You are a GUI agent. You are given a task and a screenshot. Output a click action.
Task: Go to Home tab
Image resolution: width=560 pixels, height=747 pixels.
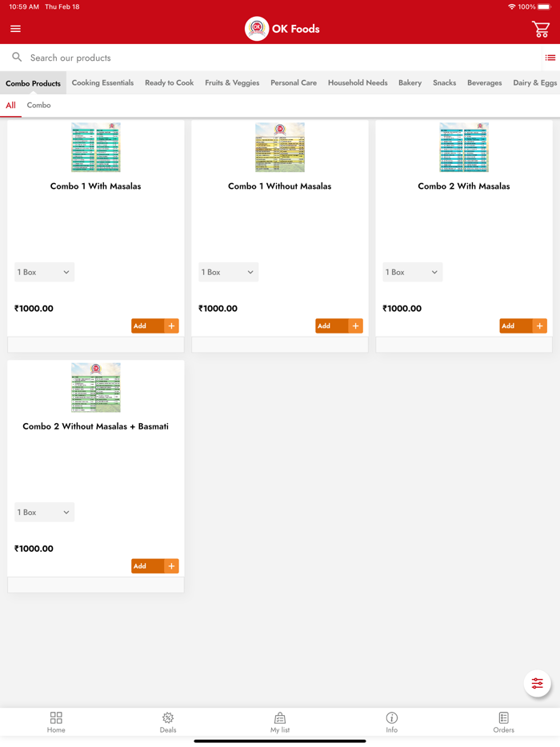56,722
